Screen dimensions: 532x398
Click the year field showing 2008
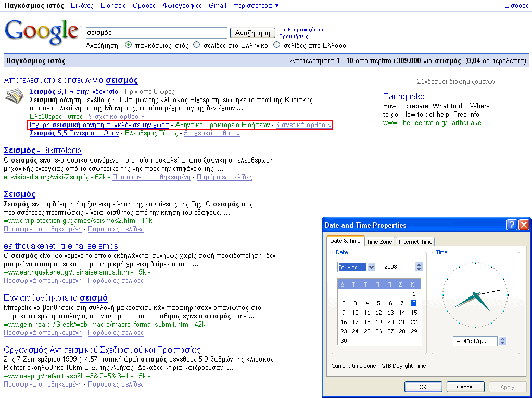point(398,267)
